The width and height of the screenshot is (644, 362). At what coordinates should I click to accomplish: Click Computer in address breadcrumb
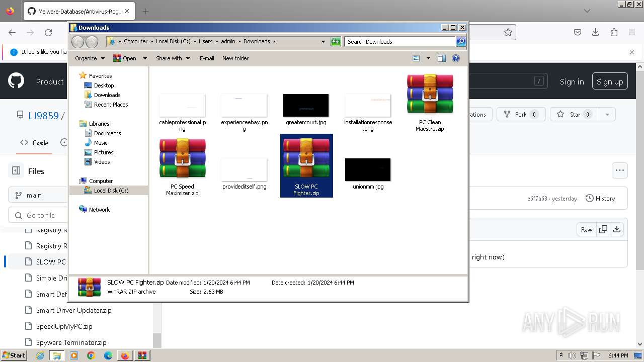136,41
